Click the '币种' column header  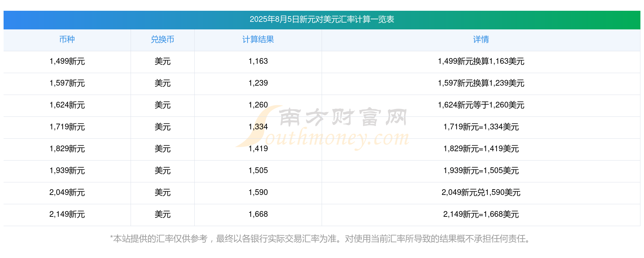[x=67, y=40]
